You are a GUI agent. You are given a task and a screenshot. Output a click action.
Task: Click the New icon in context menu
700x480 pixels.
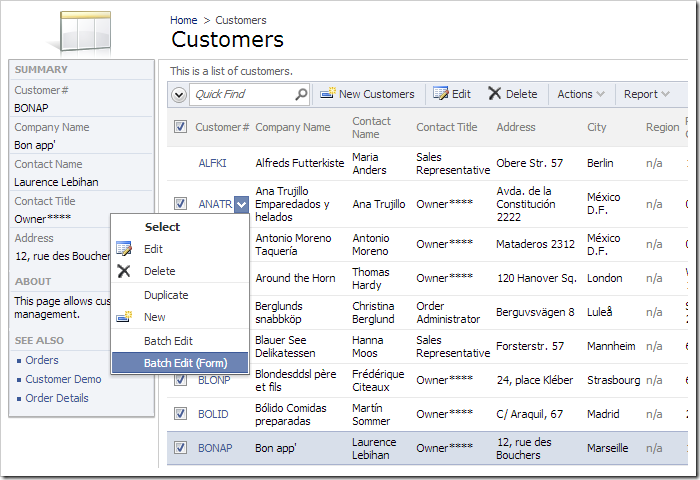124,317
